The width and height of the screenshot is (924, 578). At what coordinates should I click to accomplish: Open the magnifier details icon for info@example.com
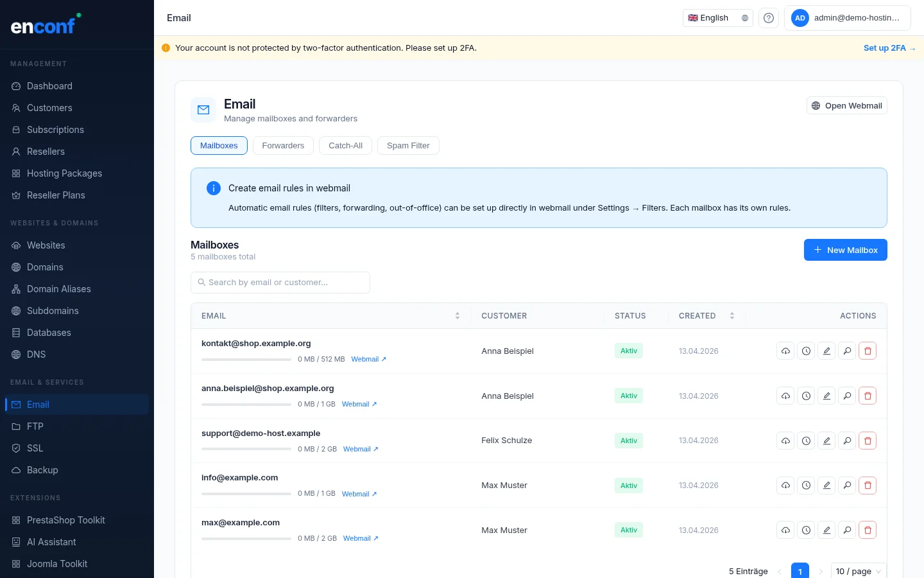coord(847,485)
